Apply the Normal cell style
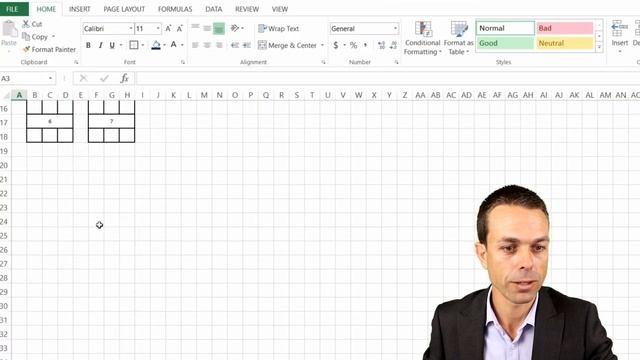640x360 pixels. point(505,28)
